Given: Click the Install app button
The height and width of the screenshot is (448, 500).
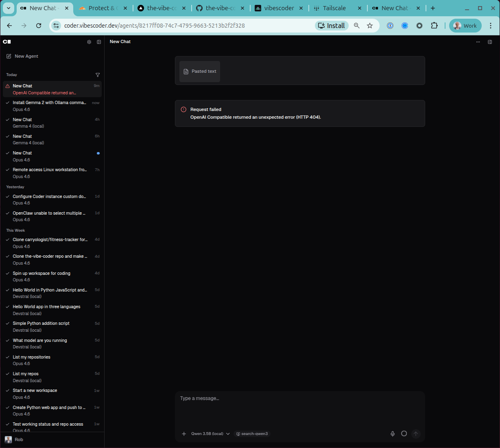Looking at the screenshot, I should (332, 26).
